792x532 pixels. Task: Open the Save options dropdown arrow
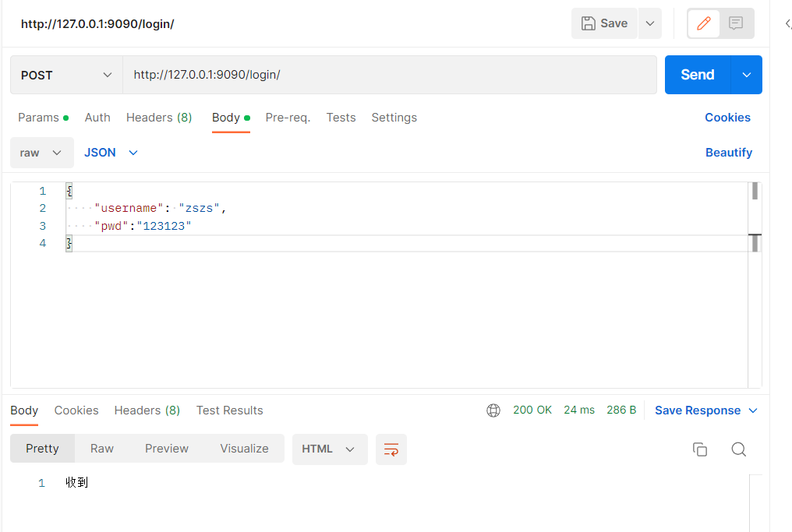click(x=650, y=23)
